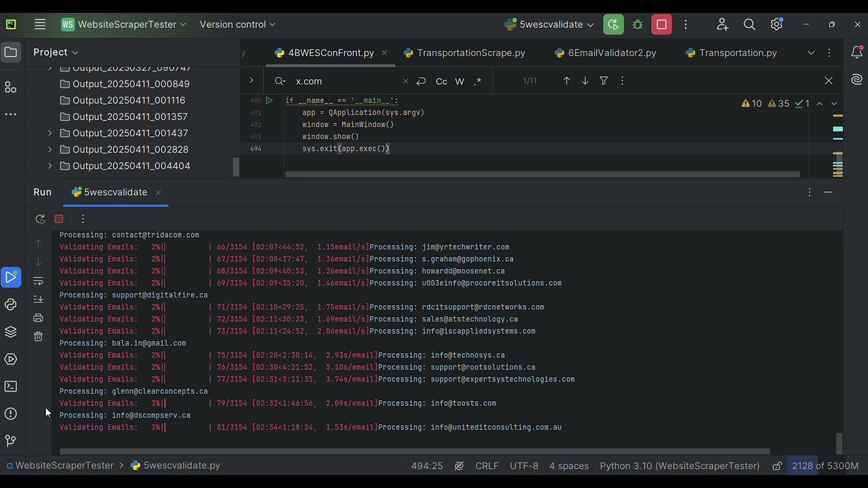868x488 pixels.
Task: Change 4 spaces indentation setting
Action: pos(569,466)
